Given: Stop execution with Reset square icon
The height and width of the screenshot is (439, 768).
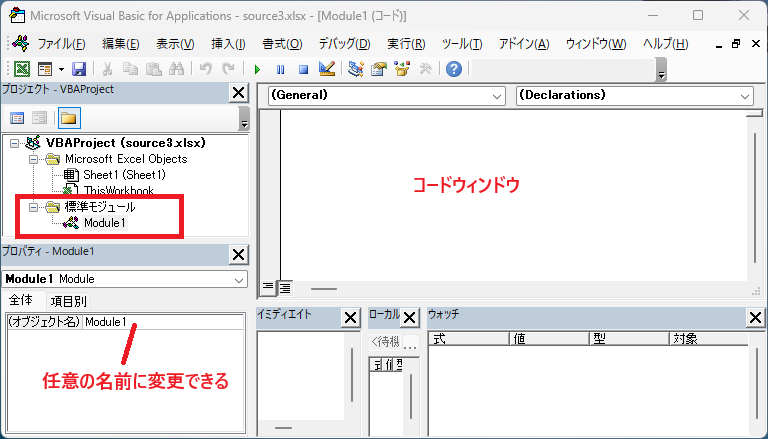Looking at the screenshot, I should (303, 69).
